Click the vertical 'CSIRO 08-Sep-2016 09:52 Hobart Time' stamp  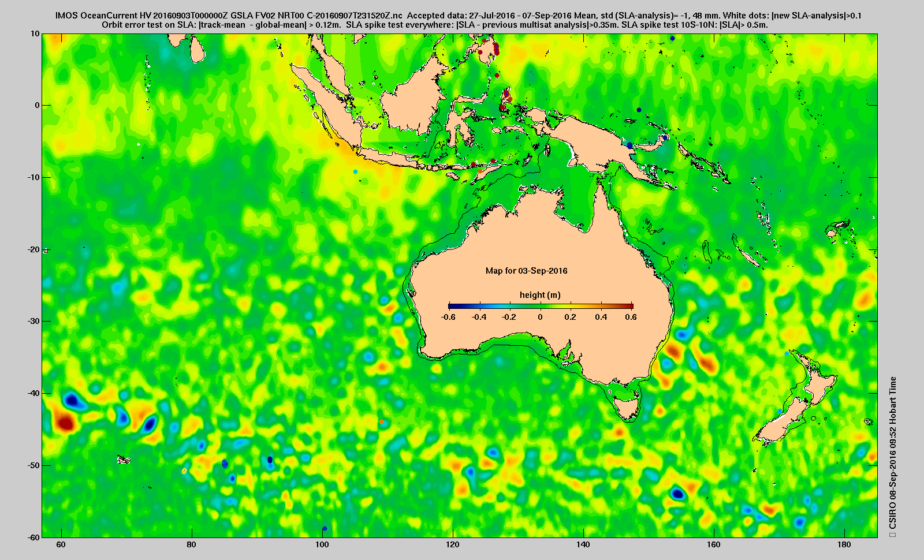pos(893,453)
